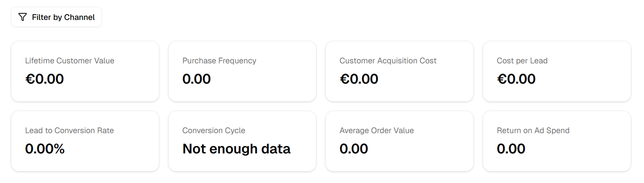Click the Customer Acquisition Cost €0.00 amount

(x=359, y=79)
